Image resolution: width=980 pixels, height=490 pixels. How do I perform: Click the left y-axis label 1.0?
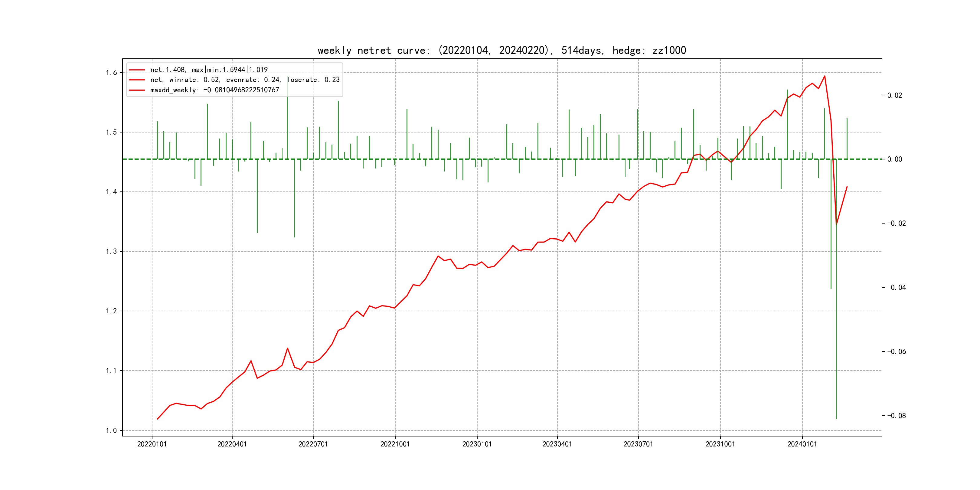[x=112, y=430]
